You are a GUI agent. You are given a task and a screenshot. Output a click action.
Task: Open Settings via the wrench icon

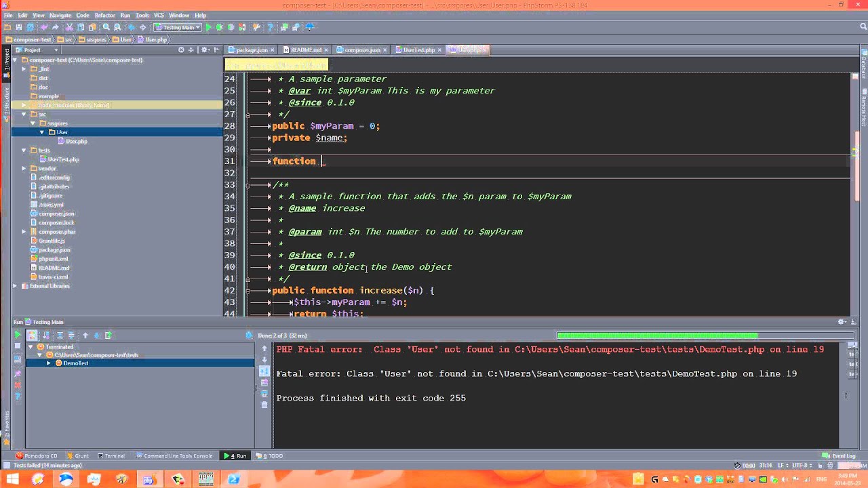pos(256,27)
